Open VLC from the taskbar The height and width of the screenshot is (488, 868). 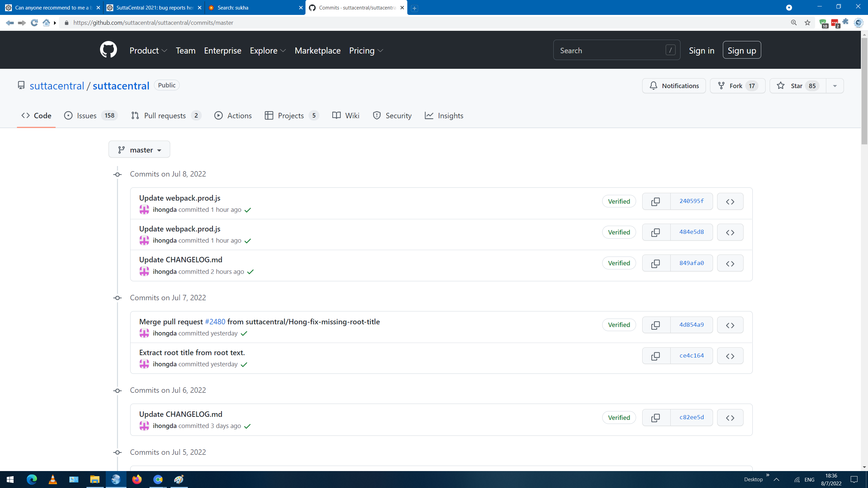click(53, 479)
